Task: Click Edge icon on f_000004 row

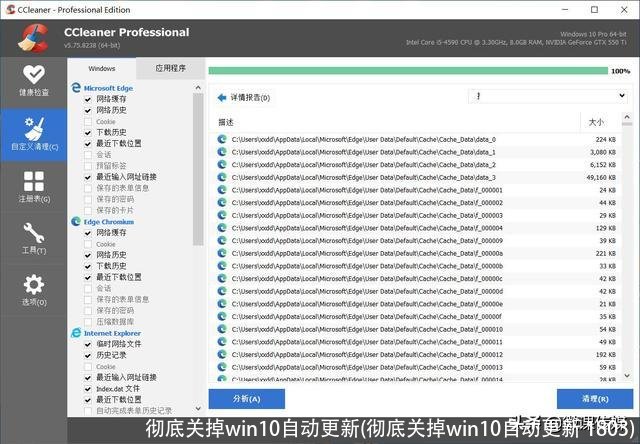Action: [x=222, y=228]
